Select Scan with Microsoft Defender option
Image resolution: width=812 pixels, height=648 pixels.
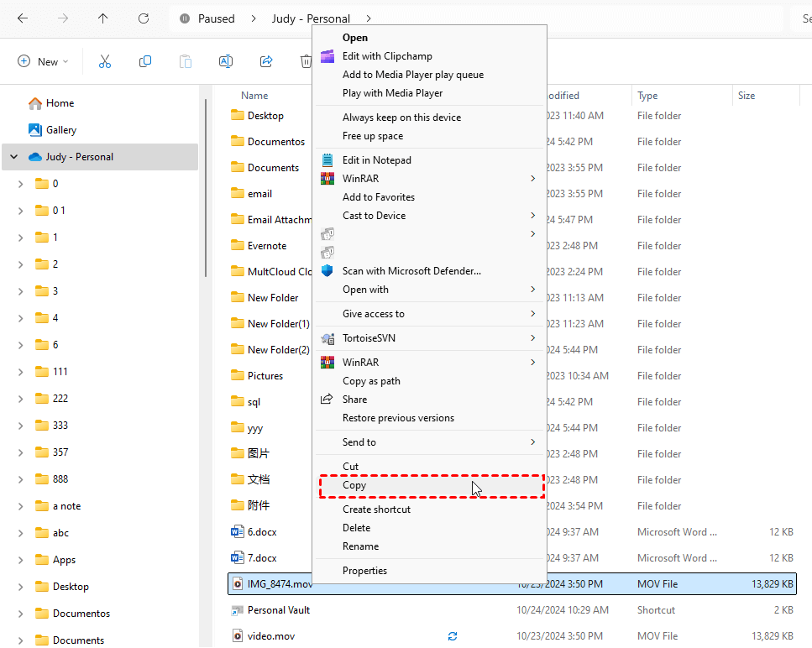click(x=411, y=271)
